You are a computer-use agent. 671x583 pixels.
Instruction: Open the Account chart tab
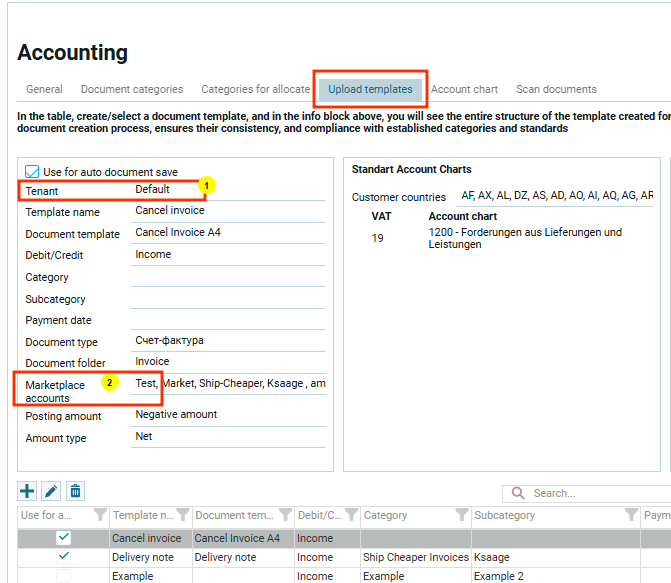[464, 89]
